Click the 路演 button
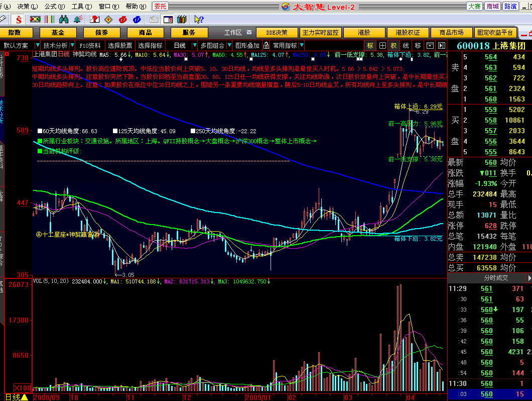This screenshot has height=401, width=532. point(510,7)
